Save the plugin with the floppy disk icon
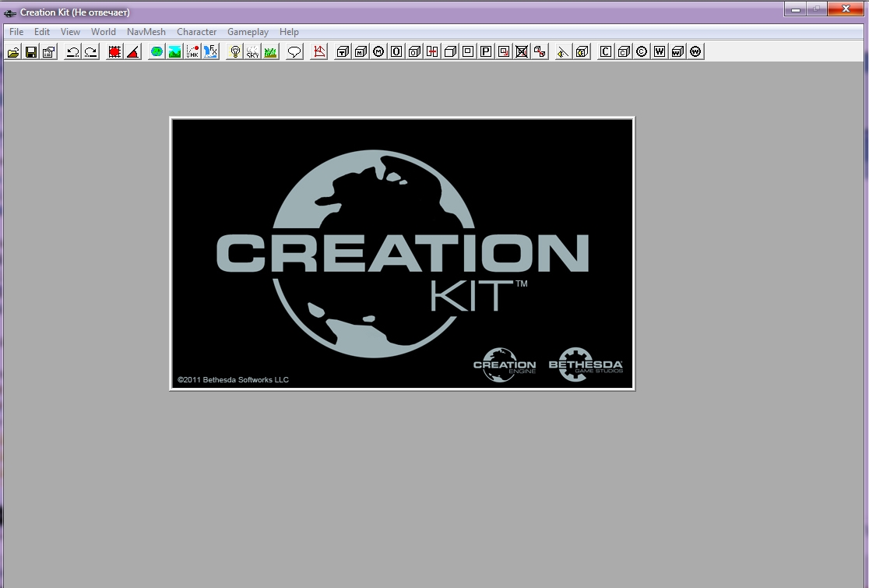Image resolution: width=869 pixels, height=588 pixels. 31,52
